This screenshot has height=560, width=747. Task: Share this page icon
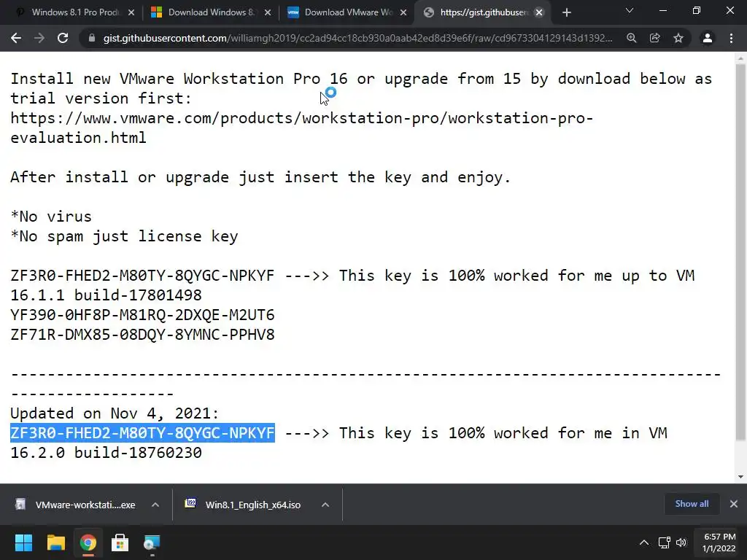click(x=655, y=38)
